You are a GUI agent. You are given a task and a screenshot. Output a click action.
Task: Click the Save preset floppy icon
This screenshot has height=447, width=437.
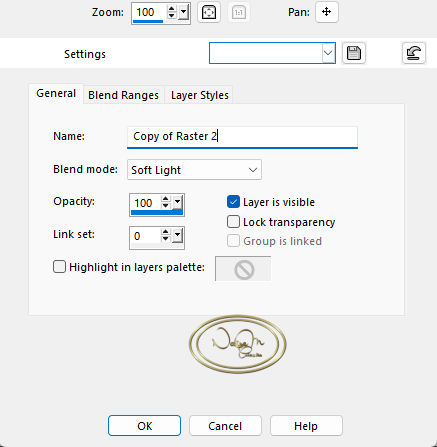tap(354, 53)
